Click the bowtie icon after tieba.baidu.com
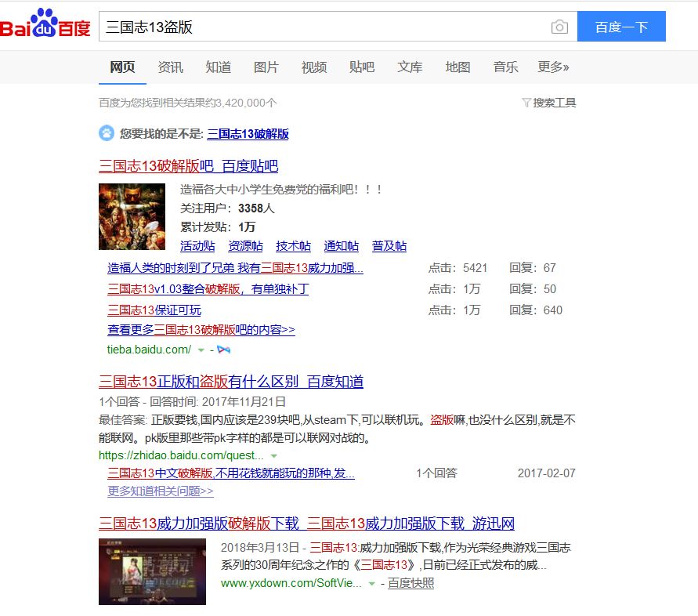This screenshot has width=698, height=616. [223, 350]
